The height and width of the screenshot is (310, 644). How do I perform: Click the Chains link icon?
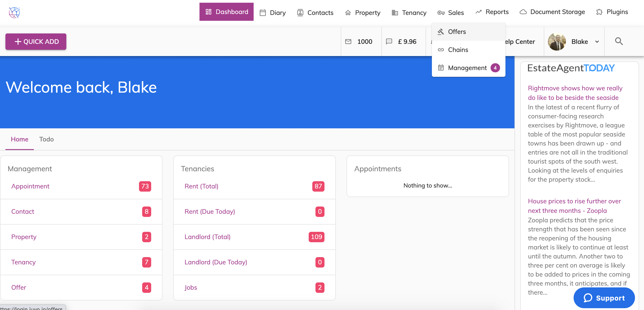click(441, 50)
